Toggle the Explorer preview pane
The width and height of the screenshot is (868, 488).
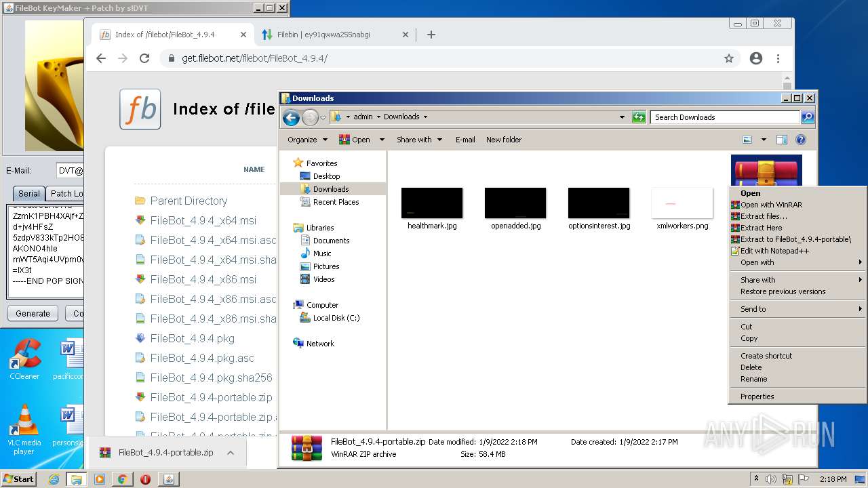click(781, 140)
